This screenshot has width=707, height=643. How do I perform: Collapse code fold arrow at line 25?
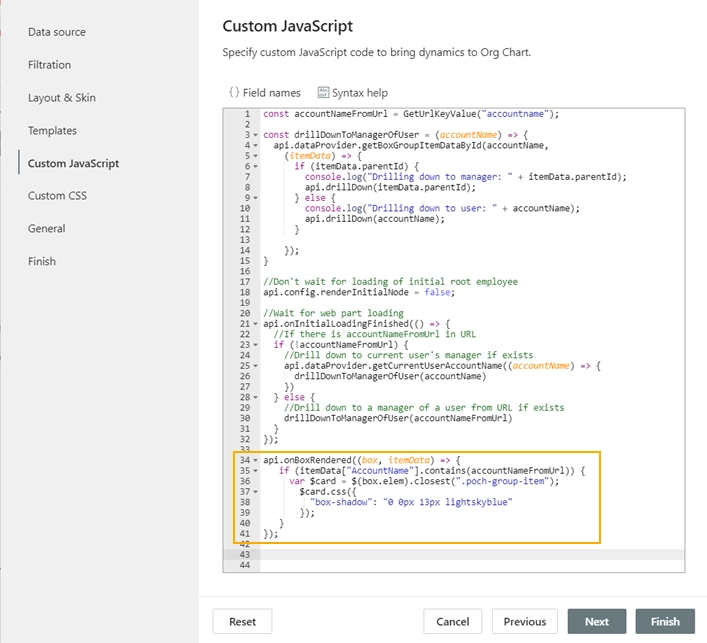(256, 366)
